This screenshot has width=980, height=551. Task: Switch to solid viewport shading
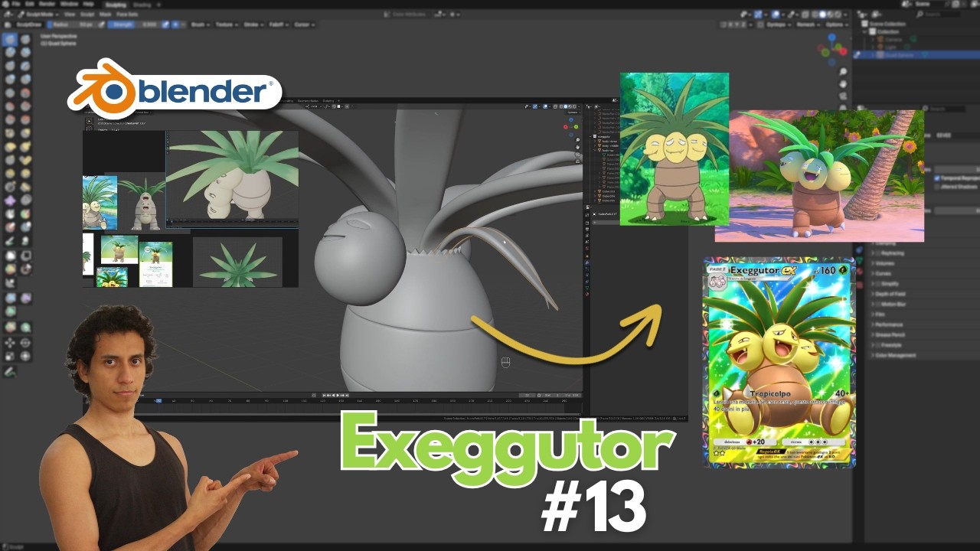coord(822,15)
